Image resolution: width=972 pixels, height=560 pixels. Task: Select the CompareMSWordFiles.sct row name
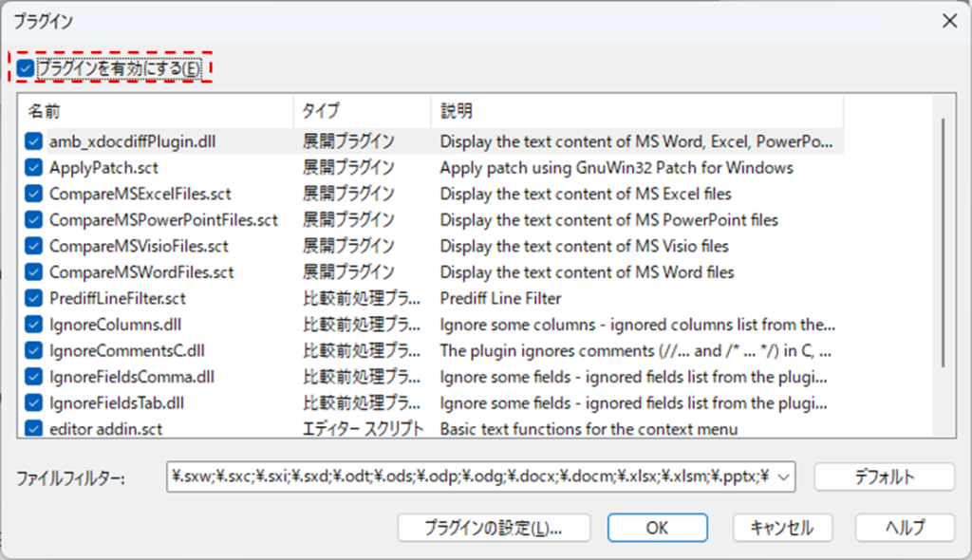click(x=141, y=272)
